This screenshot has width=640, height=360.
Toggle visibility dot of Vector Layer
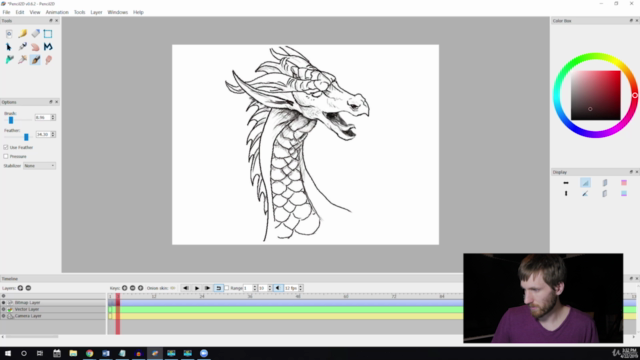tap(4, 309)
